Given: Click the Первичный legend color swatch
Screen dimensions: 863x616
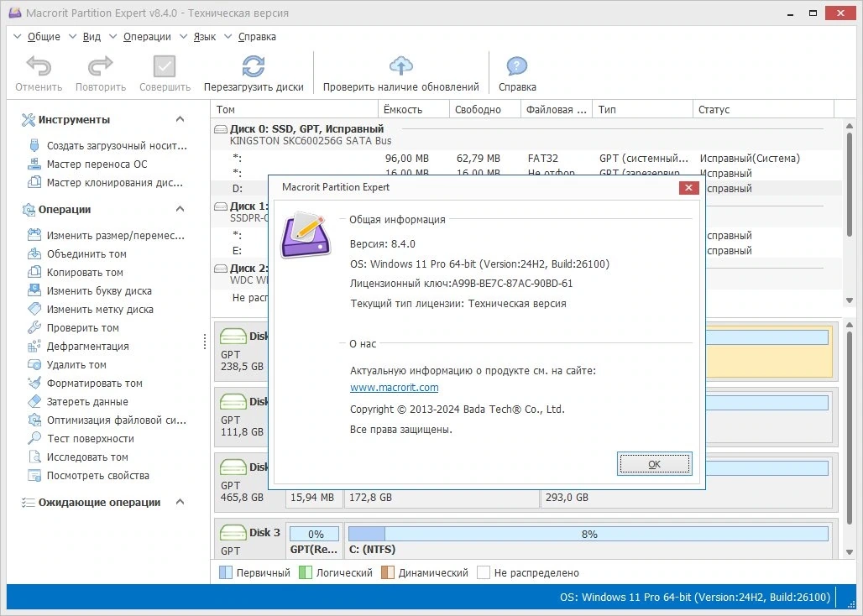Looking at the screenshot, I should click(226, 572).
